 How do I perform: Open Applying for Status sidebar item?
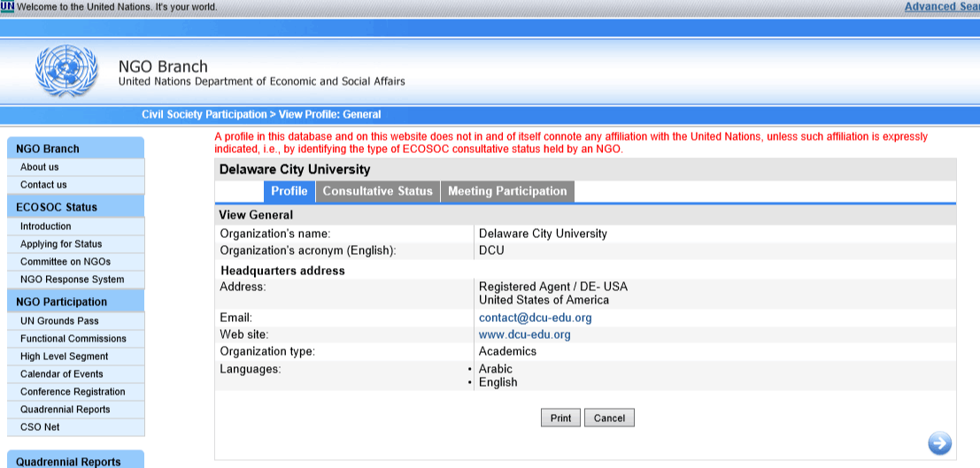tap(61, 244)
